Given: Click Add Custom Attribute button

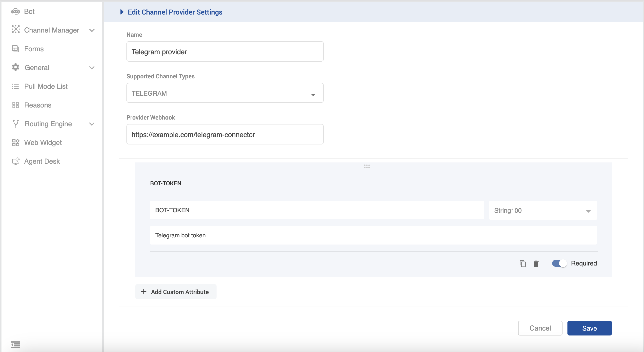Looking at the screenshot, I should [176, 292].
